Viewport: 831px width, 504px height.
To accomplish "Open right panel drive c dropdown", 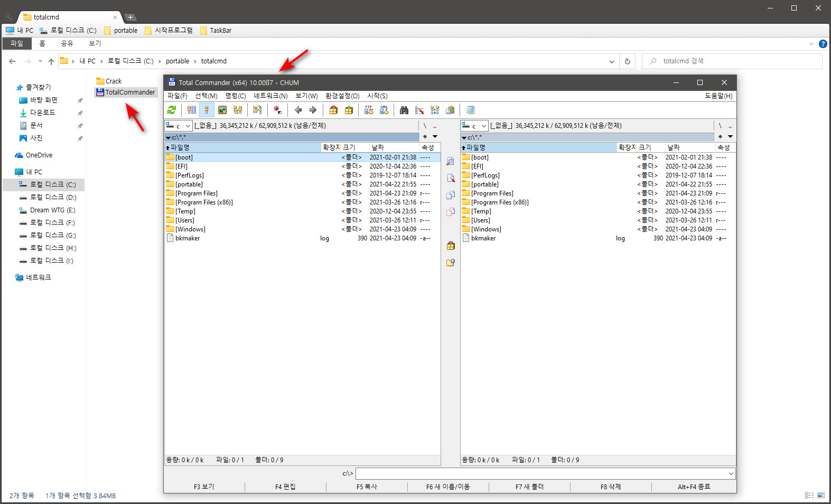I will point(474,126).
